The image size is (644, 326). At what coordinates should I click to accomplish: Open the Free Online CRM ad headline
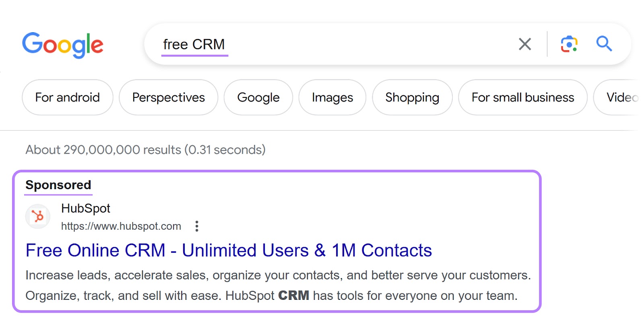point(228,250)
